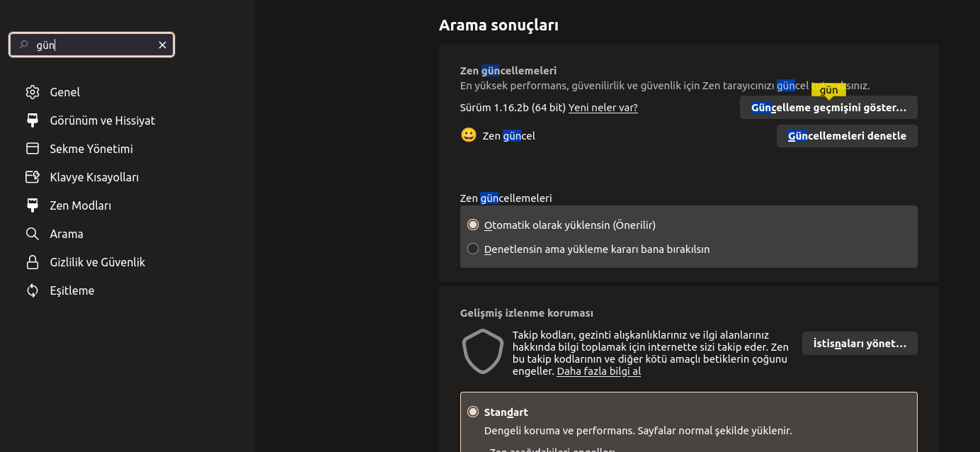Screen dimensions: 980x452
Task: Click the Sekme Yönetimi window icon
Action: (32, 149)
